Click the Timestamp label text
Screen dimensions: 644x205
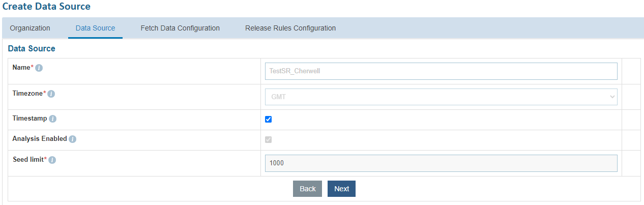(30, 118)
